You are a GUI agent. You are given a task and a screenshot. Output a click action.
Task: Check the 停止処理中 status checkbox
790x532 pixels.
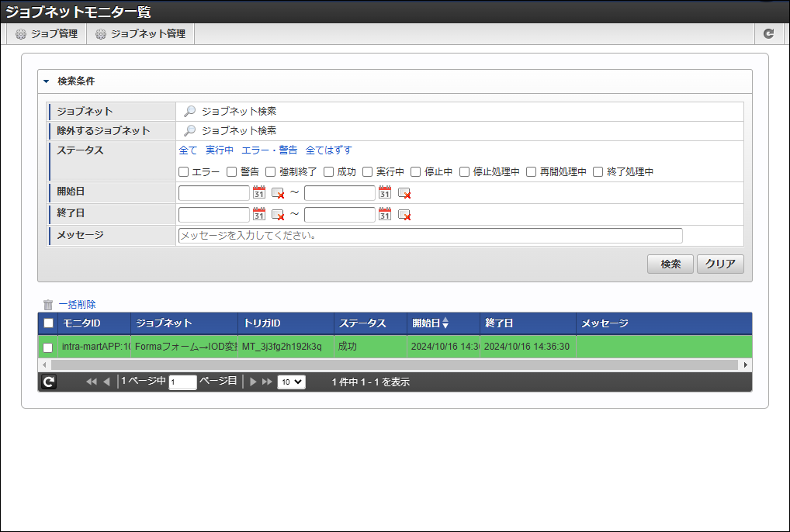tap(465, 172)
